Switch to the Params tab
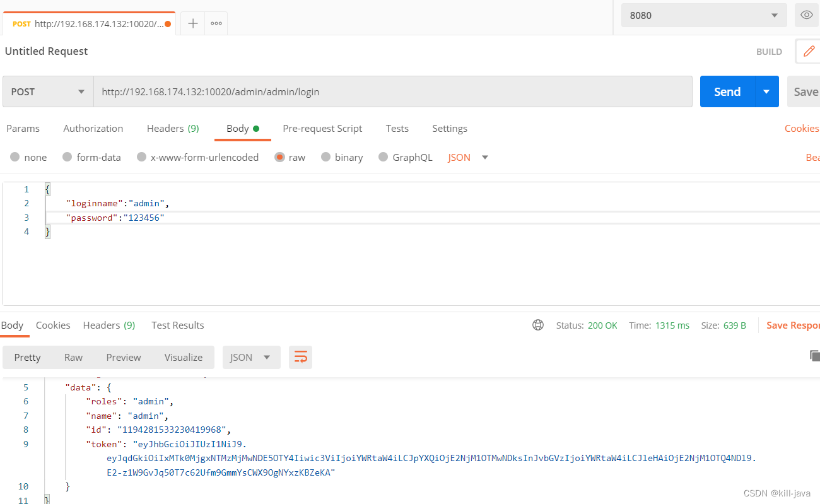This screenshot has width=820, height=504. pyautogui.click(x=23, y=128)
